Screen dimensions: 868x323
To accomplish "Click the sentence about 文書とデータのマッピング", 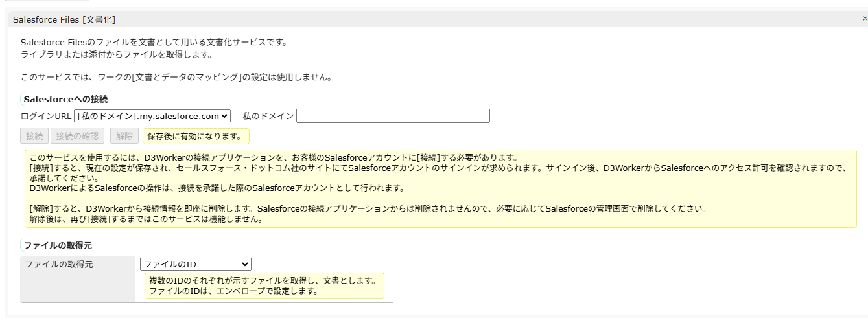I will [x=176, y=78].
